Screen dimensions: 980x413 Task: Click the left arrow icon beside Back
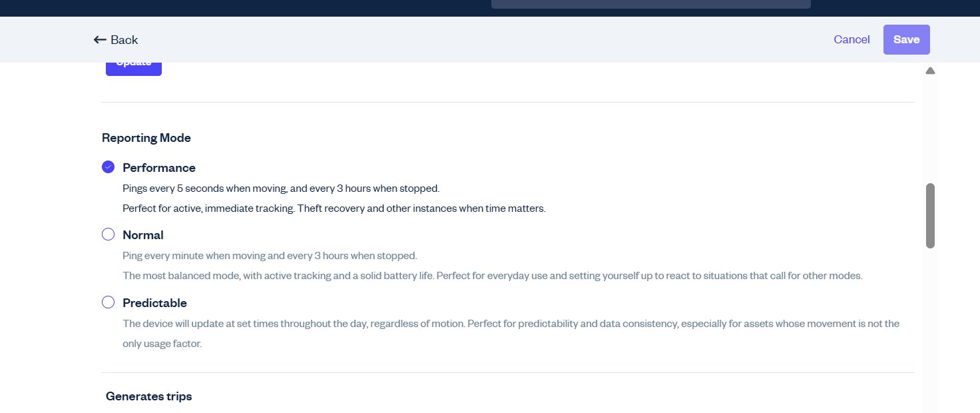100,40
